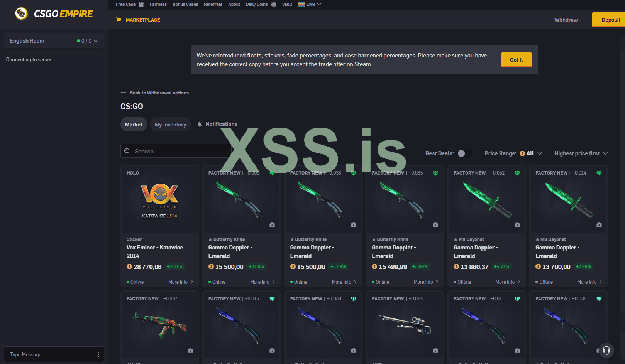
Task: Click the +4.27% price badge
Action: (501, 266)
